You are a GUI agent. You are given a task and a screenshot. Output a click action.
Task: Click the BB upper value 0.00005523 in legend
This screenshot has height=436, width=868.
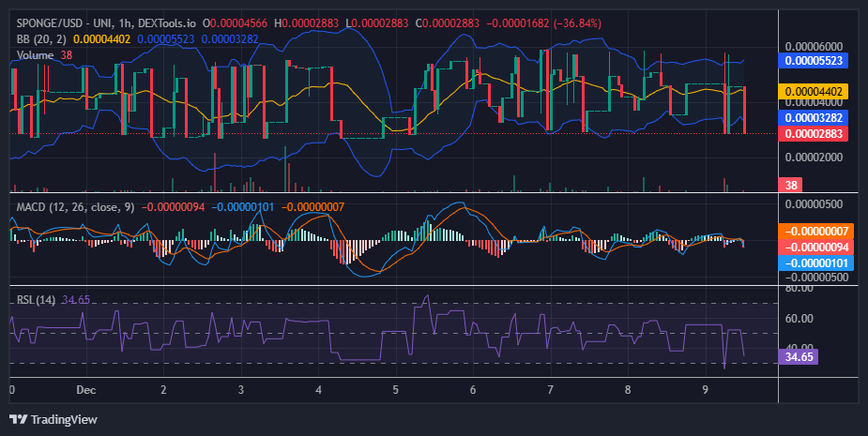[166, 39]
